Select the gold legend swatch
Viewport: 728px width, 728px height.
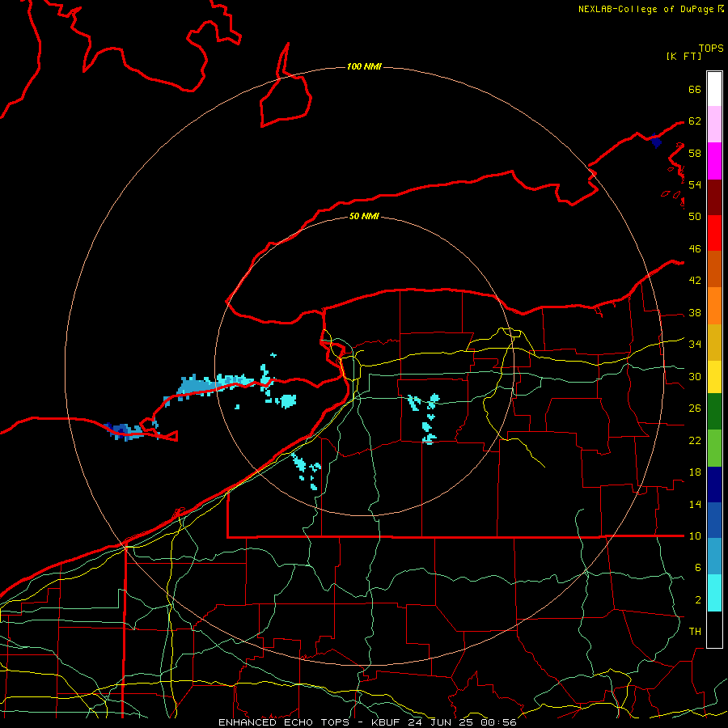[714, 343]
